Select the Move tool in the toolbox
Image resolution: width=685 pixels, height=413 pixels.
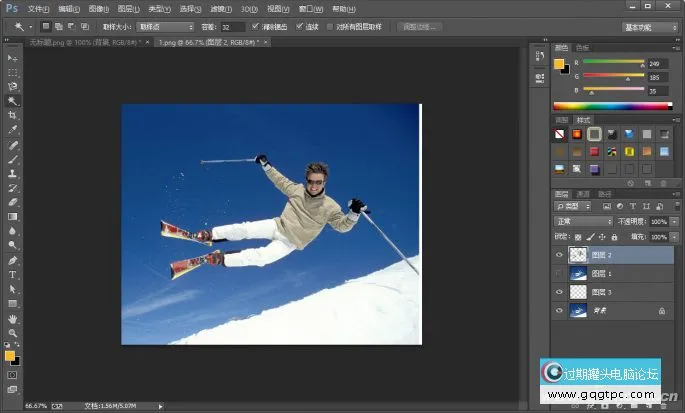(x=13, y=59)
